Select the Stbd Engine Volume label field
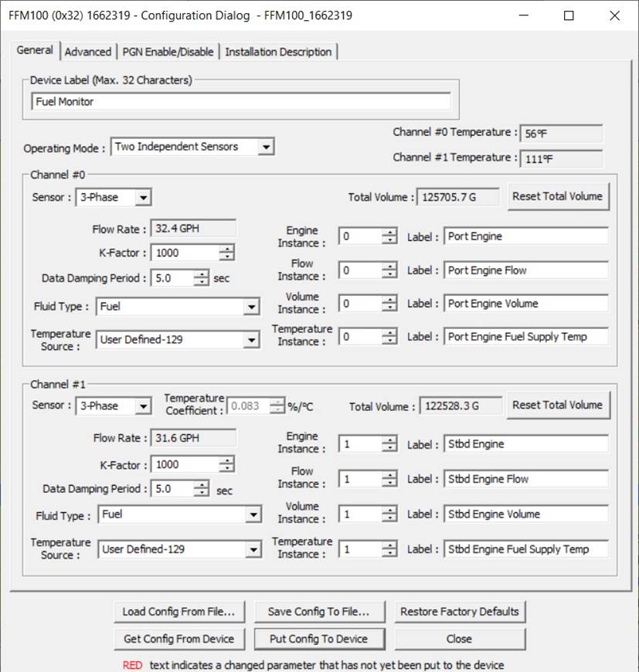The width and height of the screenshot is (639, 672). coord(525,514)
